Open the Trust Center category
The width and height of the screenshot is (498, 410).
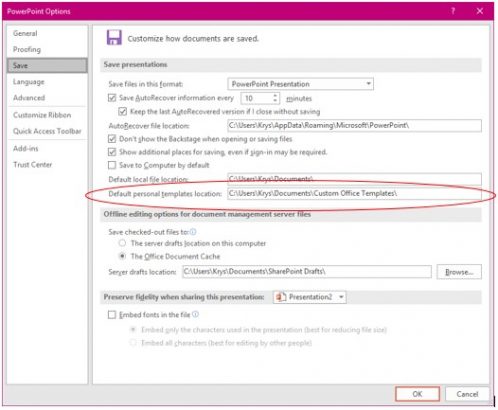[x=33, y=164]
